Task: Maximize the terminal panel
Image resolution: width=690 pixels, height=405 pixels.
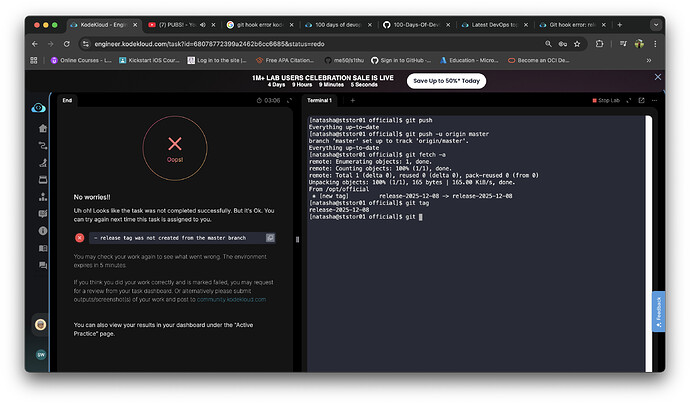Action: (629, 101)
